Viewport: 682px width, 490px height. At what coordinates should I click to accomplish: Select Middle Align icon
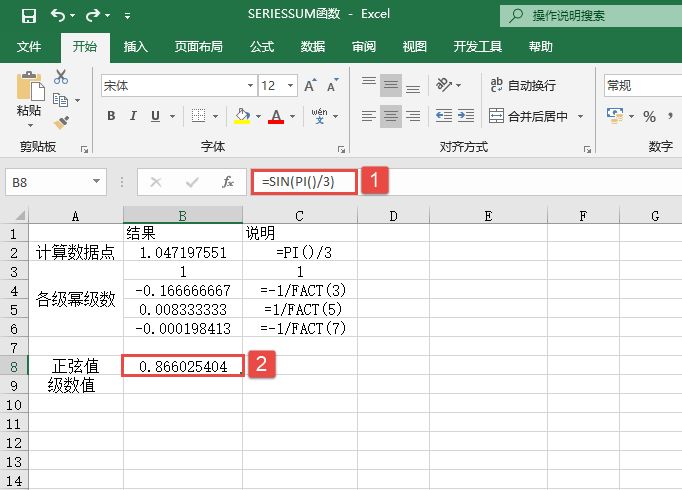pyautogui.click(x=391, y=85)
